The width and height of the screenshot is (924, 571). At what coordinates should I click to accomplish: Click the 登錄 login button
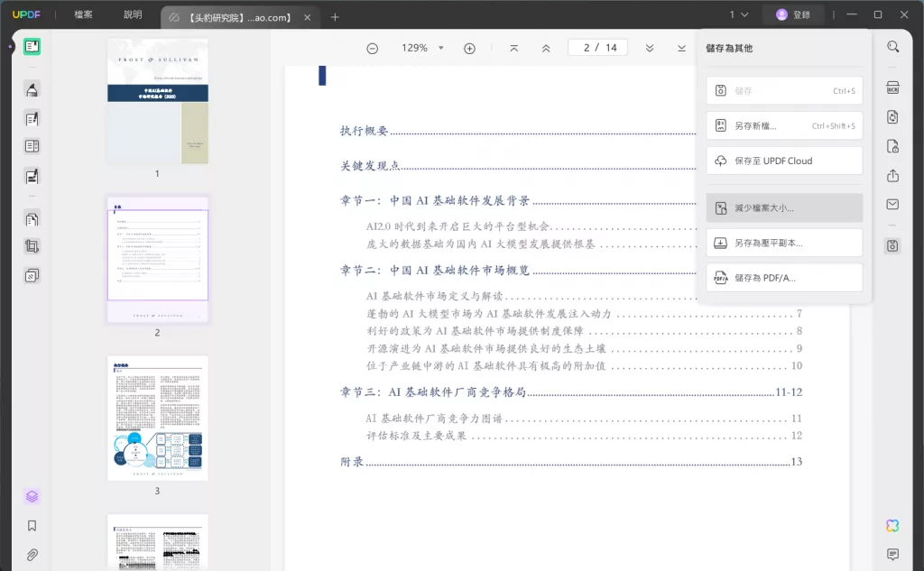(794, 14)
